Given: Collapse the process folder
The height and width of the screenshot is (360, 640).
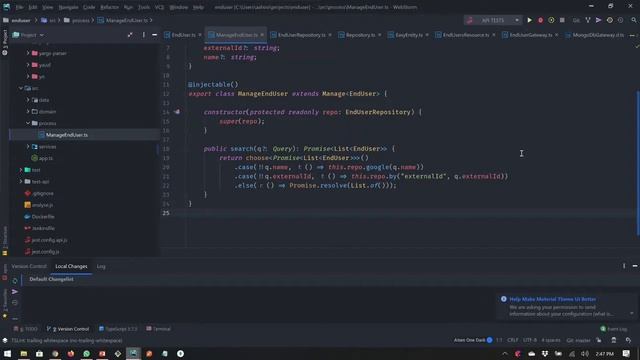Looking at the screenshot, I should 28,123.
